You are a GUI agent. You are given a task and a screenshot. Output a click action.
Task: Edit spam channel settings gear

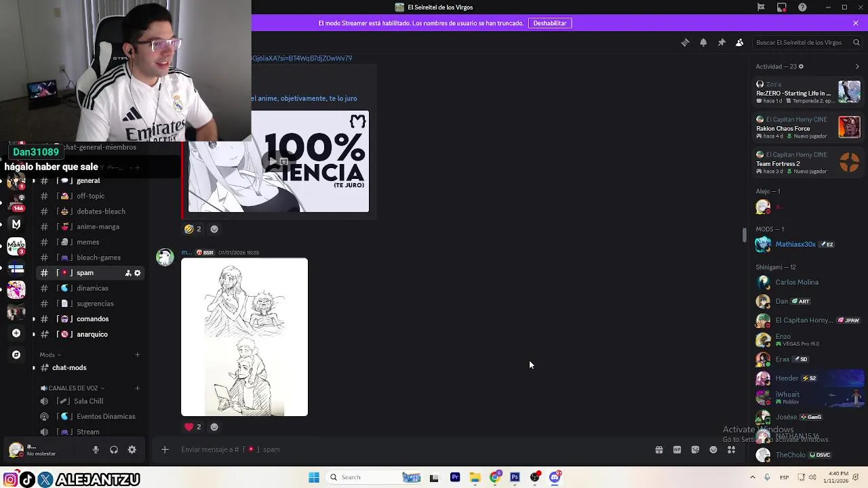point(137,273)
